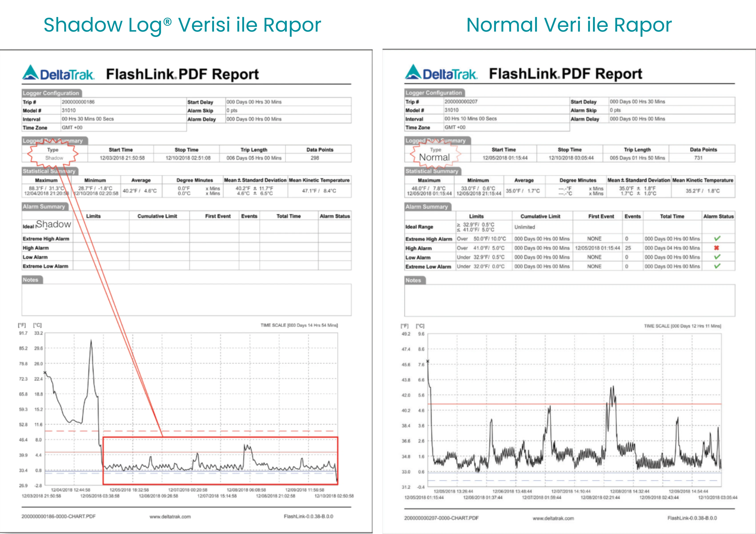Open www.deltatrak.com link on right report footer

[x=553, y=518]
